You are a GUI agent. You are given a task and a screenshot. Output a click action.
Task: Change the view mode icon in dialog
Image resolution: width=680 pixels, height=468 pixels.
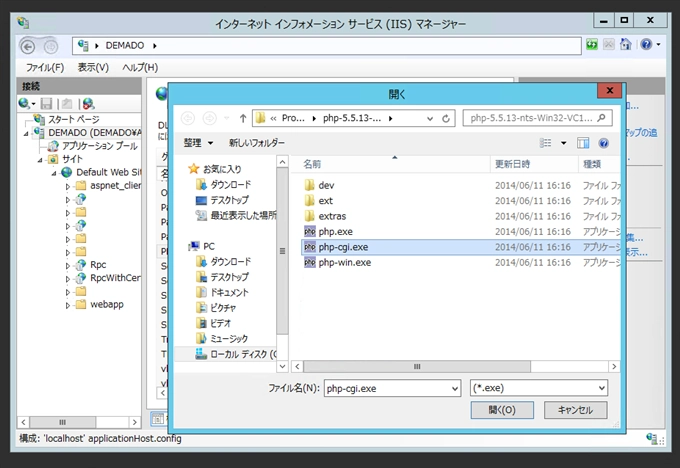545,143
